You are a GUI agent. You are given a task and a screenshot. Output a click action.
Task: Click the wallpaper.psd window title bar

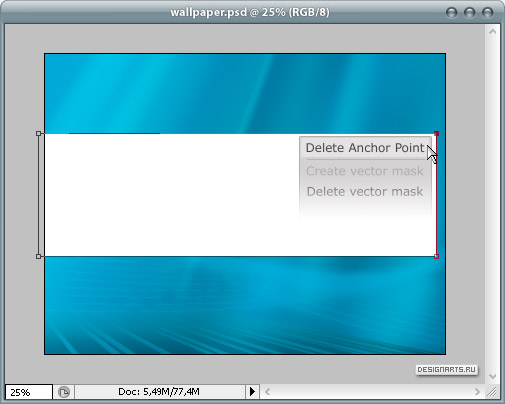tap(250, 13)
